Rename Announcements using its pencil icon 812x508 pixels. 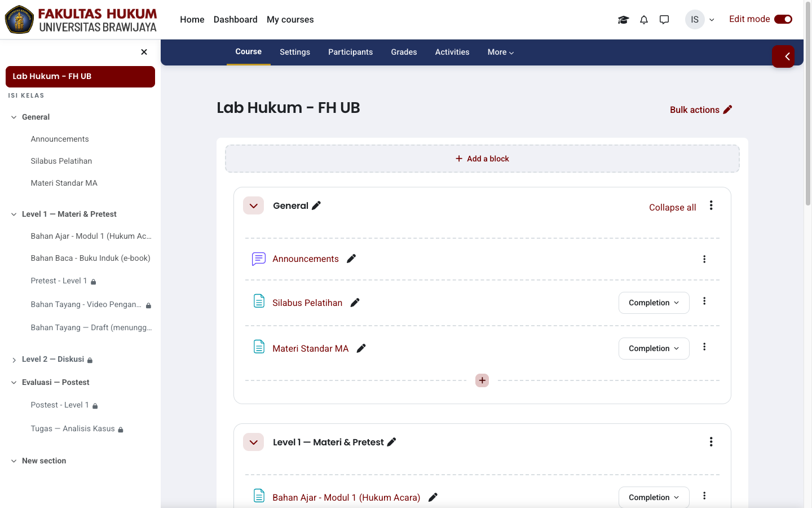(351, 259)
